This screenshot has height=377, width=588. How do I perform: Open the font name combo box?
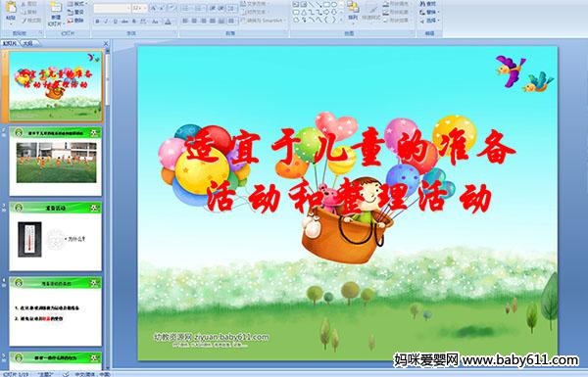point(112,8)
